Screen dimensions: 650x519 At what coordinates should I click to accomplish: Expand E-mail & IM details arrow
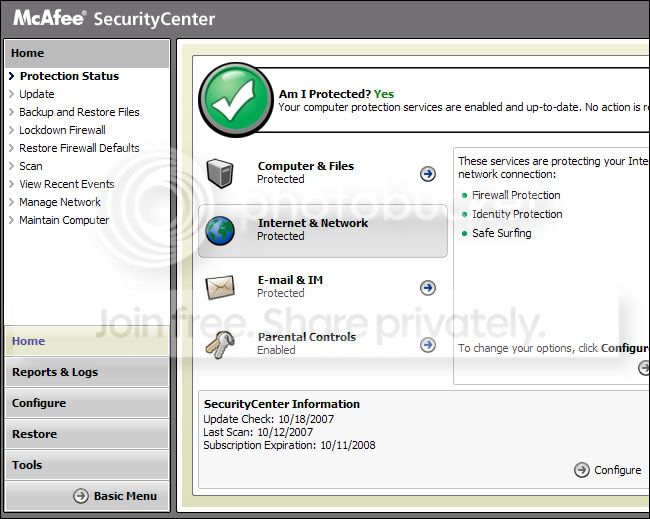(x=428, y=288)
